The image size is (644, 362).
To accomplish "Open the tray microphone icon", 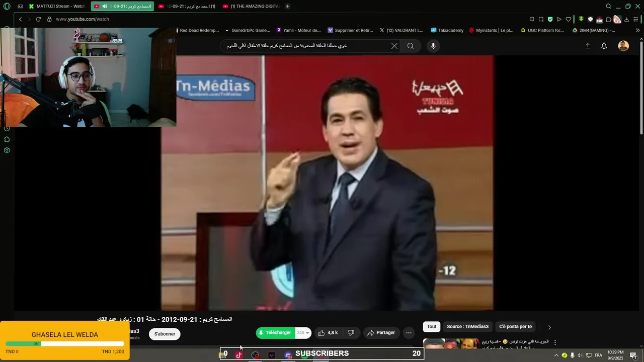I will pyautogui.click(x=572, y=355).
